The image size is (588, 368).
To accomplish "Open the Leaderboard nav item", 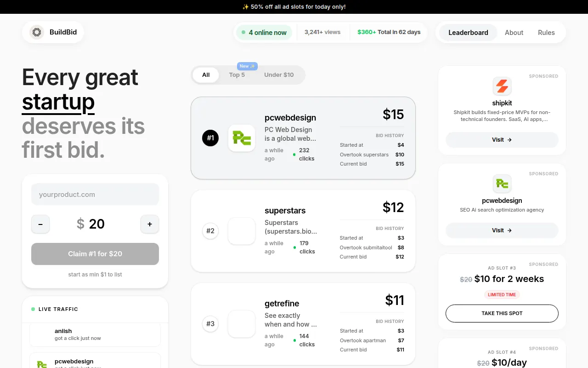I will click(x=468, y=33).
